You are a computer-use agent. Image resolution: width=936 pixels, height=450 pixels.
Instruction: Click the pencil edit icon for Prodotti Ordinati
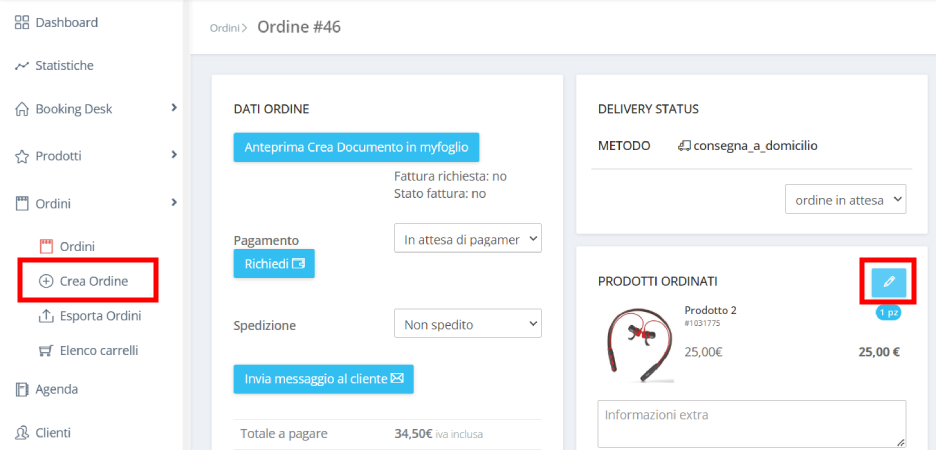(x=888, y=282)
